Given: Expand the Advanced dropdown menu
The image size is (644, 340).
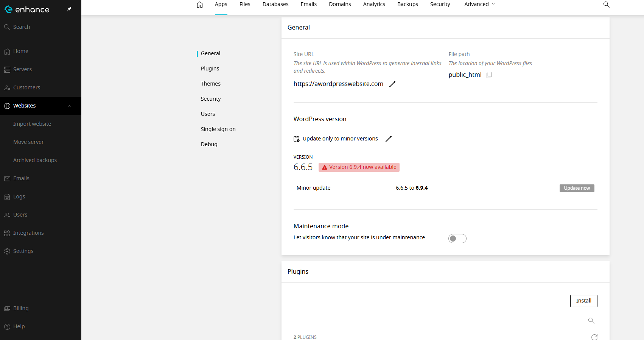Looking at the screenshot, I should tap(479, 4).
